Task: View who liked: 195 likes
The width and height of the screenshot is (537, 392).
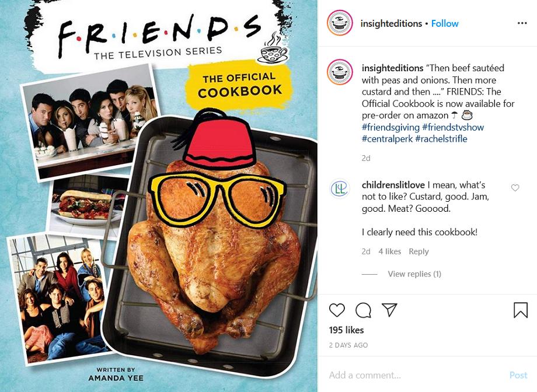Action: pyautogui.click(x=346, y=330)
